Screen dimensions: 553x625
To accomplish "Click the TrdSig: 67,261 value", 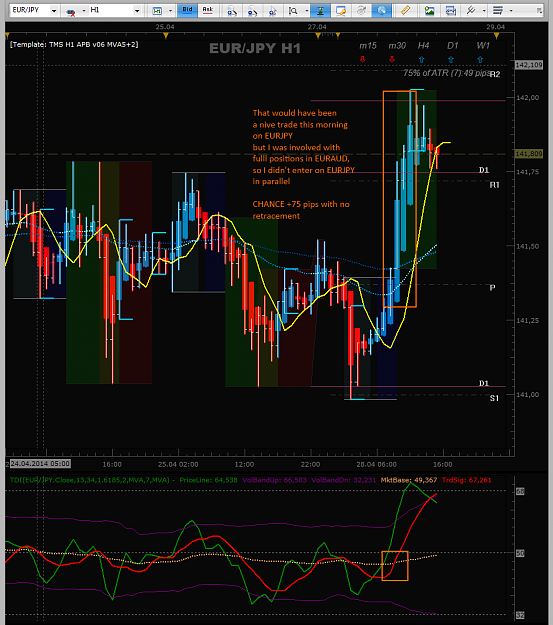I will tap(466, 480).
